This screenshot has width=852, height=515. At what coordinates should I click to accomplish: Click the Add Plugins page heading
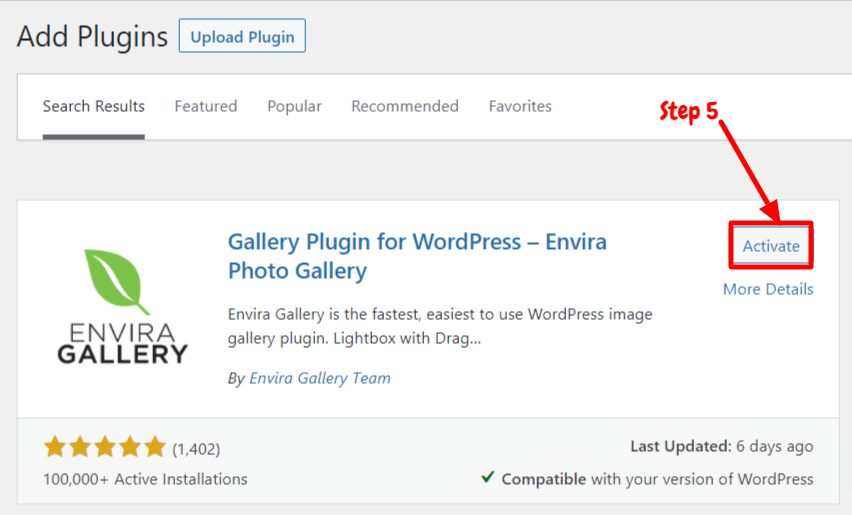click(92, 37)
